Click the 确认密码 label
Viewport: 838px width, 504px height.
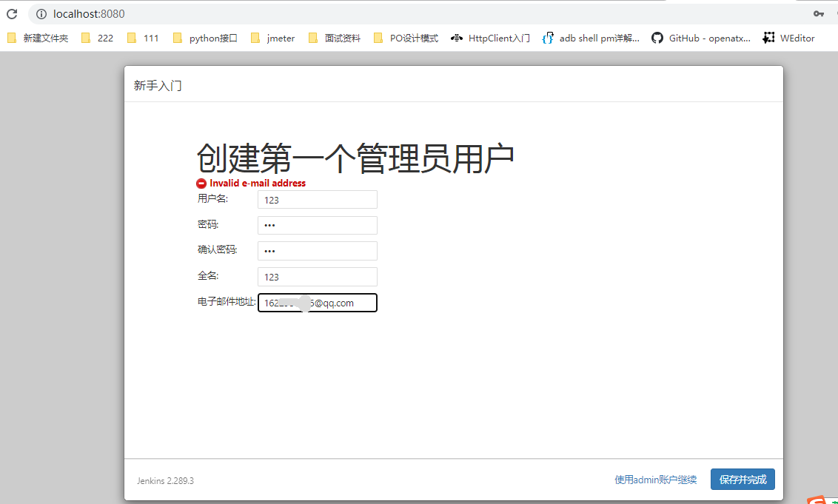[x=218, y=249]
